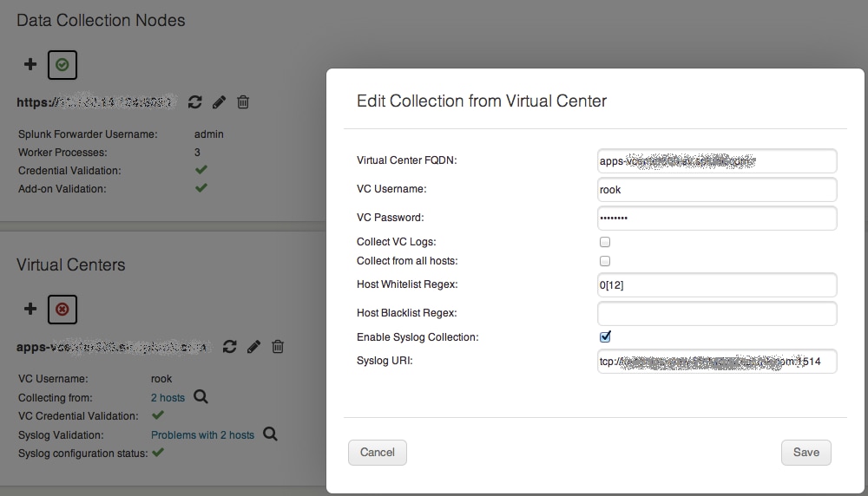Viewport: 868px width, 496px height.
Task: Delete the data collection node
Action: click(243, 101)
